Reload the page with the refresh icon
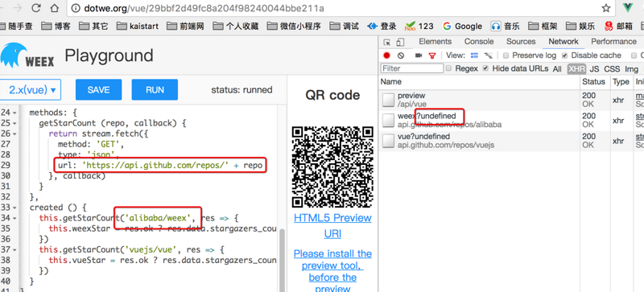 (36, 8)
